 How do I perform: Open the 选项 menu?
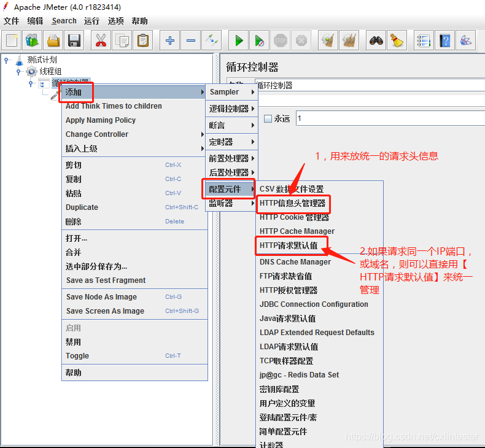(x=115, y=21)
